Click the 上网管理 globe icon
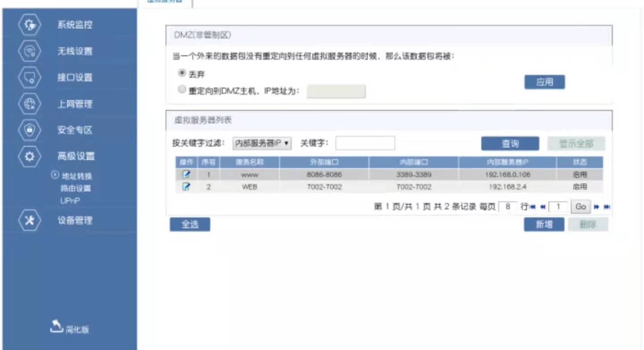Image resolution: width=644 pixels, height=350 pixels. point(30,104)
